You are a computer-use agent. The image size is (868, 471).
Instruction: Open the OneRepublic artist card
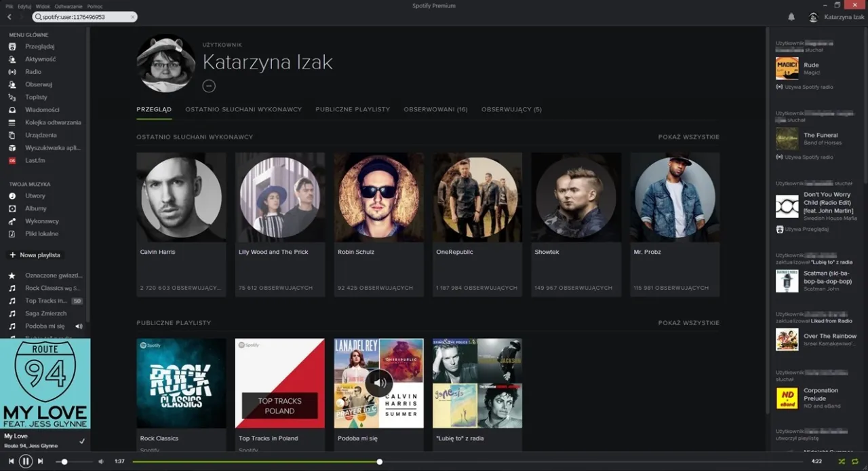477,225
